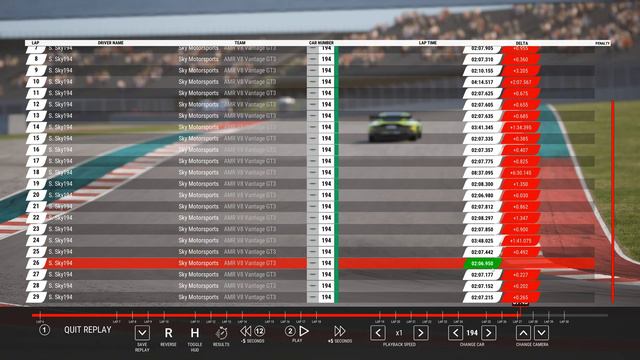
Task: Click the PENALTY column header
Action: click(x=602, y=43)
